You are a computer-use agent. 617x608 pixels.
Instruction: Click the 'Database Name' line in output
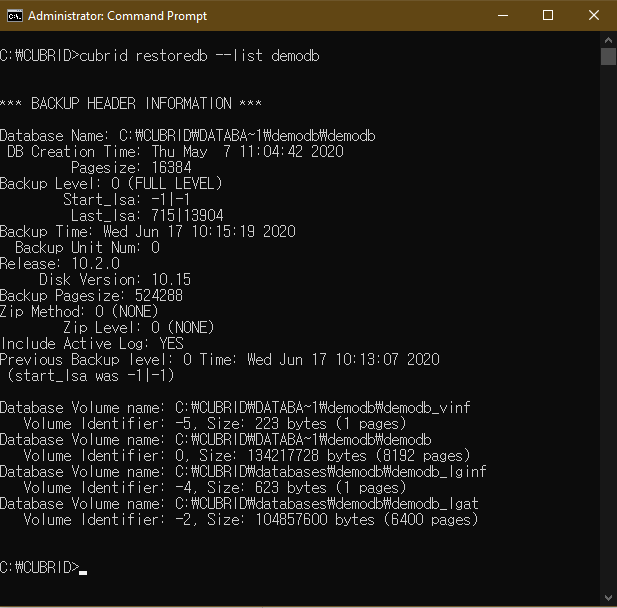[x=187, y=136]
